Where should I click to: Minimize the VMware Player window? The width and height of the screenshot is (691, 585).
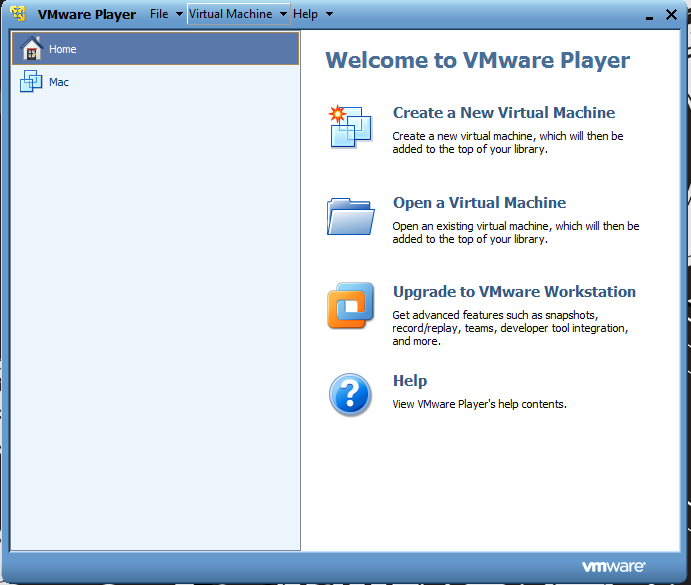coord(649,16)
